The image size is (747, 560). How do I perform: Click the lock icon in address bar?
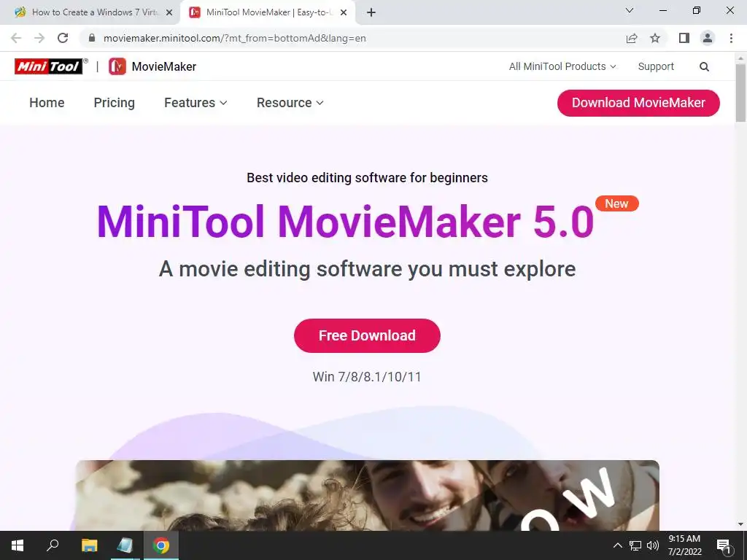(92, 38)
